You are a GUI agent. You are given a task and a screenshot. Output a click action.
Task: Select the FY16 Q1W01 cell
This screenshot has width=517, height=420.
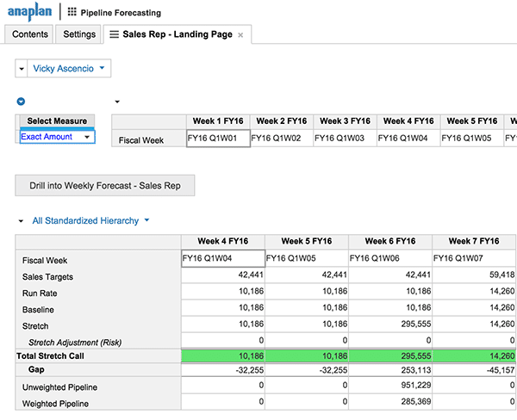(x=218, y=139)
